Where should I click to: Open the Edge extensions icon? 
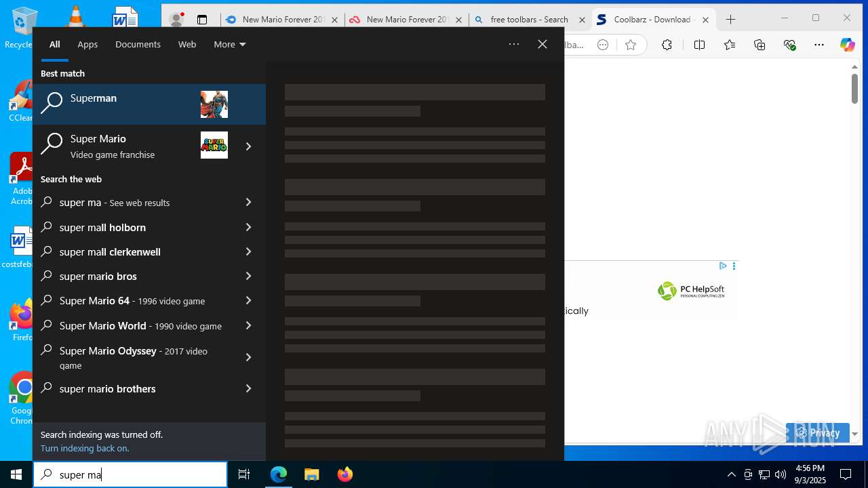tap(667, 45)
